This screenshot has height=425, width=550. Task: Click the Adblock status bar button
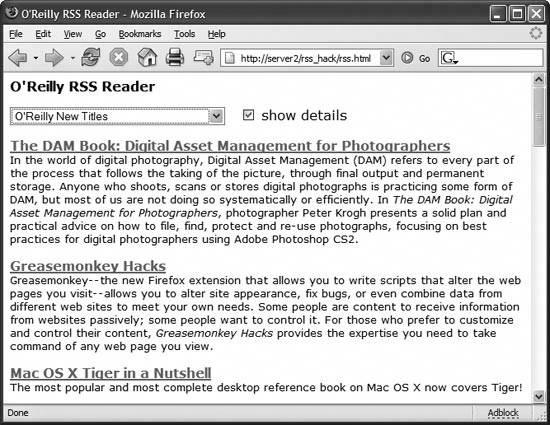[503, 413]
